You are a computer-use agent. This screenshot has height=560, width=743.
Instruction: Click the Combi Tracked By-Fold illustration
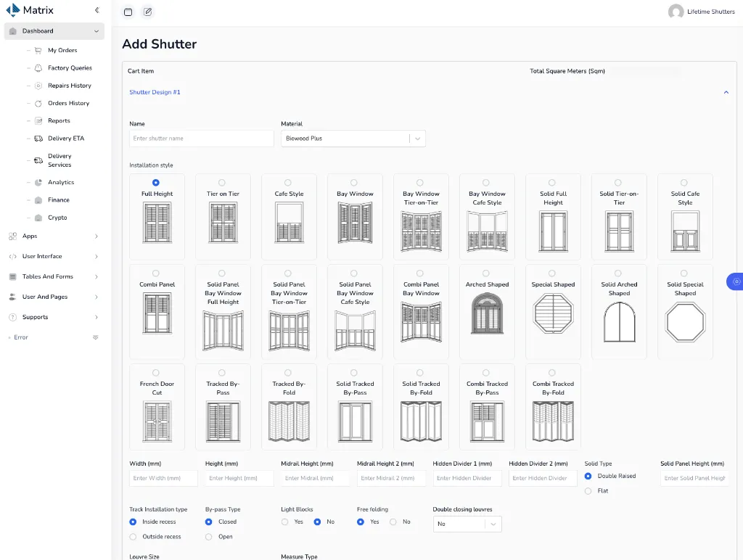(553, 421)
